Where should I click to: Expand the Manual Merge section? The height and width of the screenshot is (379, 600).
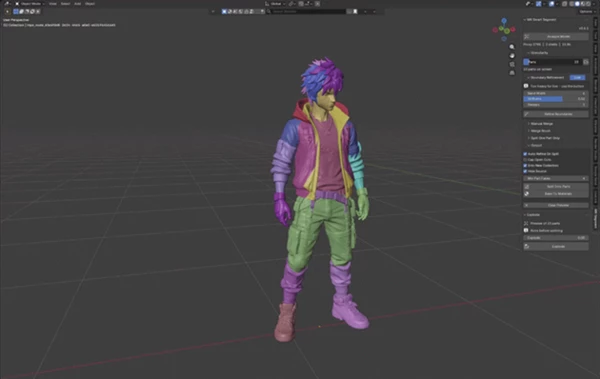pos(540,124)
